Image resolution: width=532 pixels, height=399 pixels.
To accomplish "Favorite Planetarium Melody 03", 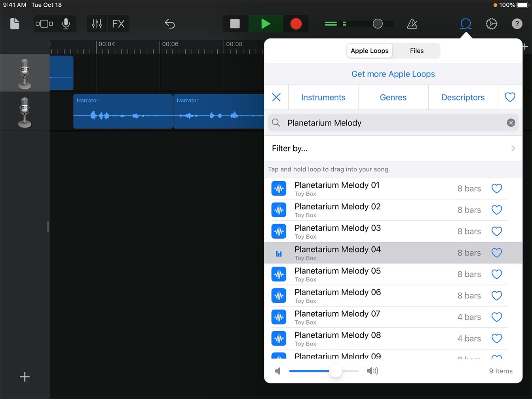I will (x=496, y=231).
